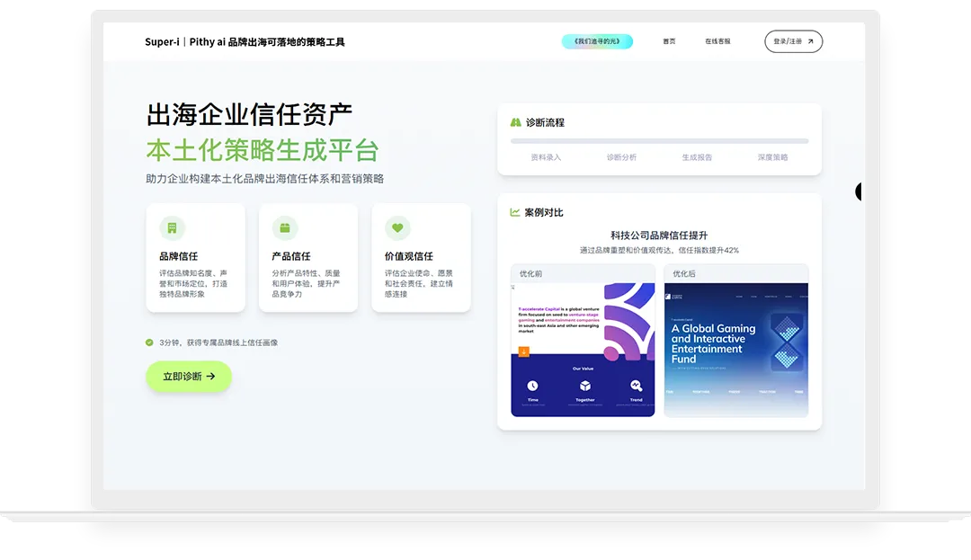The height and width of the screenshot is (560, 971).
Task: Click the 《我们追寻的光》 gradient badge
Action: tap(597, 41)
